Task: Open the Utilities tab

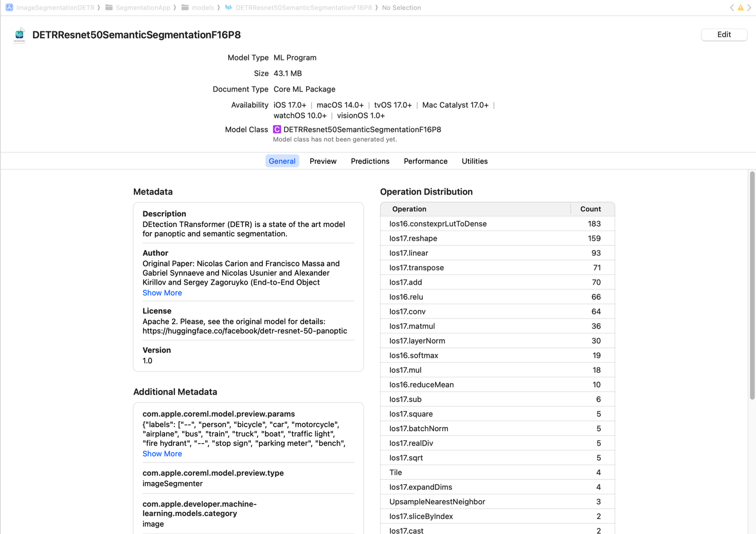Action: coord(474,161)
